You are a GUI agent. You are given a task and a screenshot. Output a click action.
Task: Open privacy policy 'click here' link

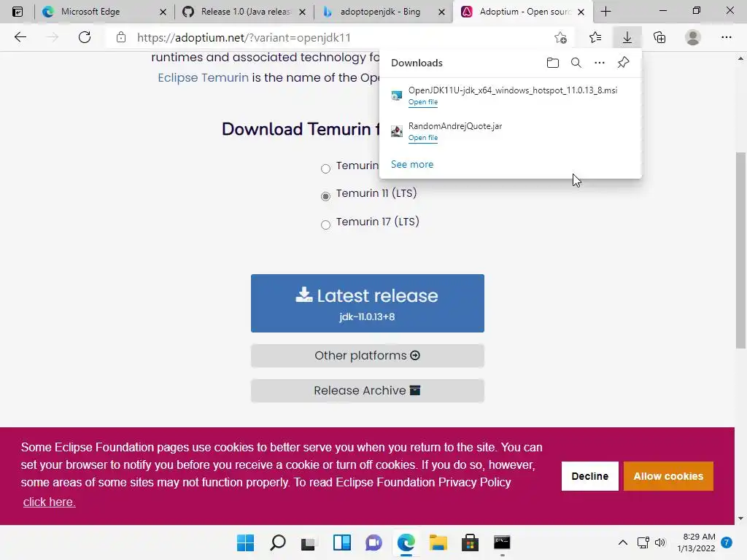[x=49, y=502]
